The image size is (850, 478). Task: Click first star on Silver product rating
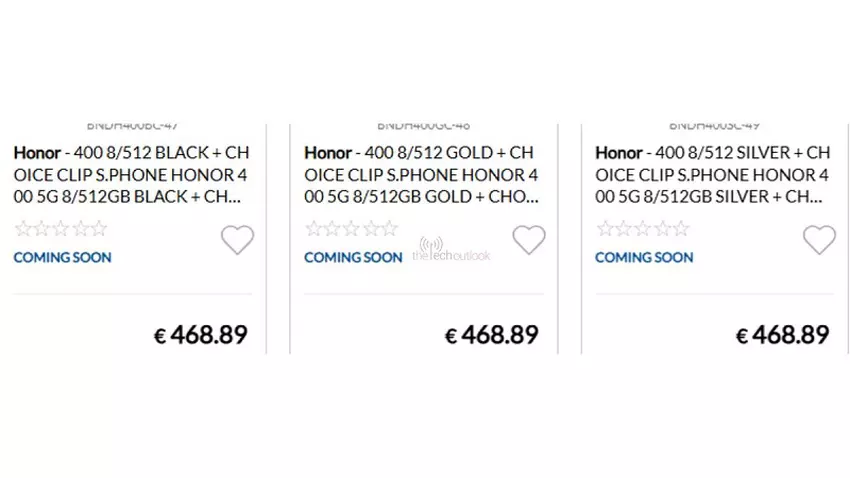coord(605,229)
